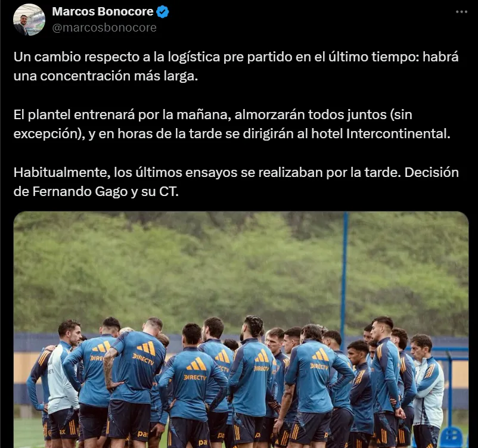Click the words 'hotel Intercontinental' in the tweet
Image resolution: width=478 pixels, height=448 pixels.
pyautogui.click(x=380, y=134)
